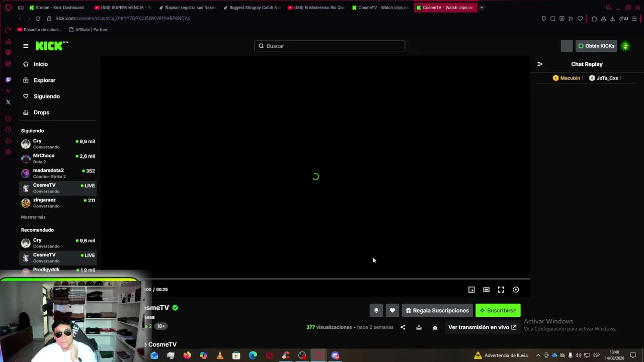644x362 pixels.
Task: Open Opera sidebar history clock icon
Action: coord(8,130)
